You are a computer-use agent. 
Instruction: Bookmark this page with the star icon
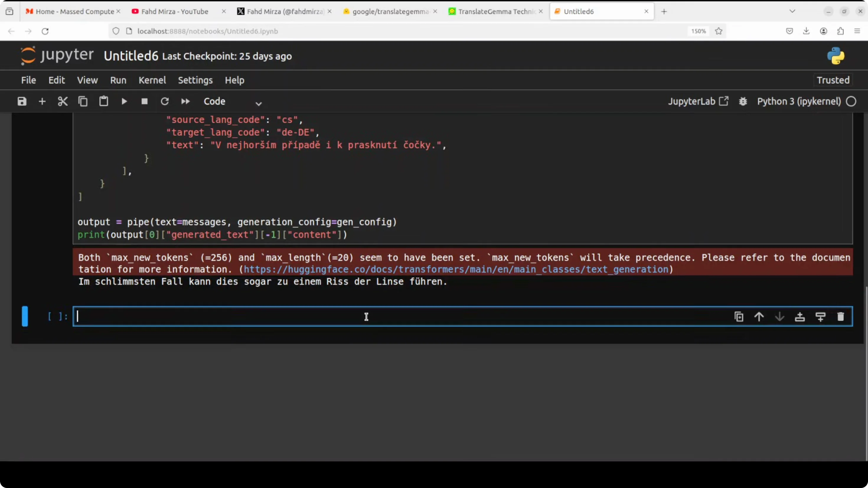[718, 31]
